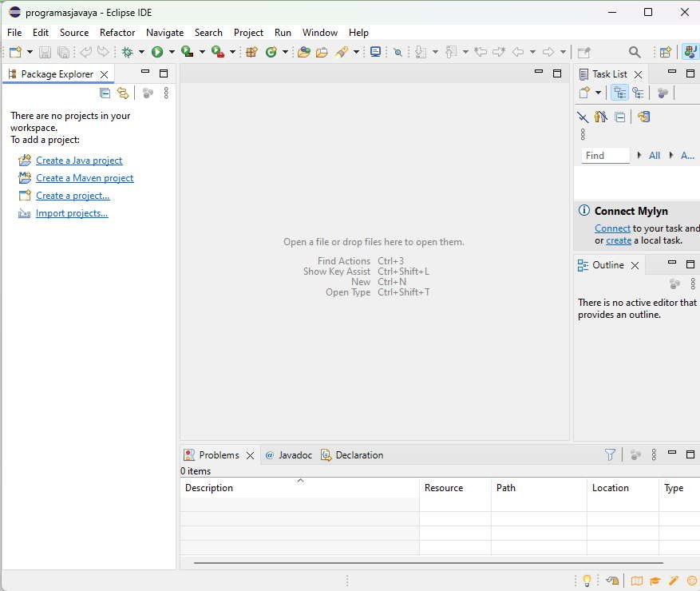Click Open Perspective icon
This screenshot has height=591, width=700.
pyautogui.click(x=665, y=52)
